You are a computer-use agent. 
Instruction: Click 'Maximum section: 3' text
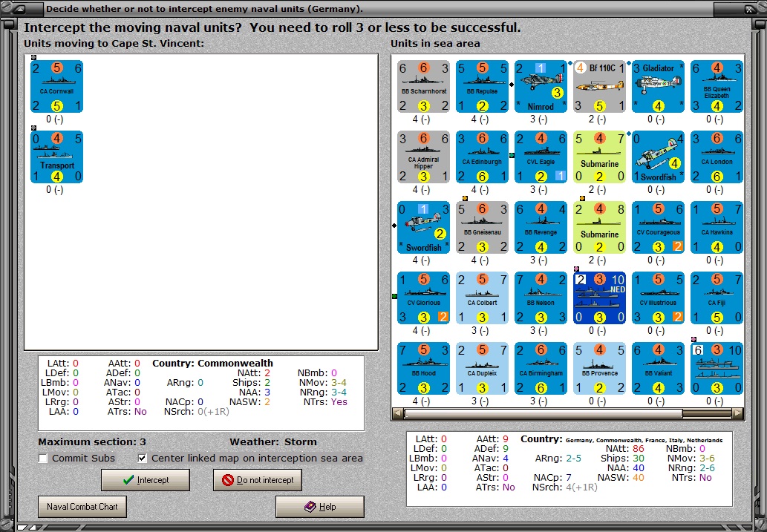92,442
